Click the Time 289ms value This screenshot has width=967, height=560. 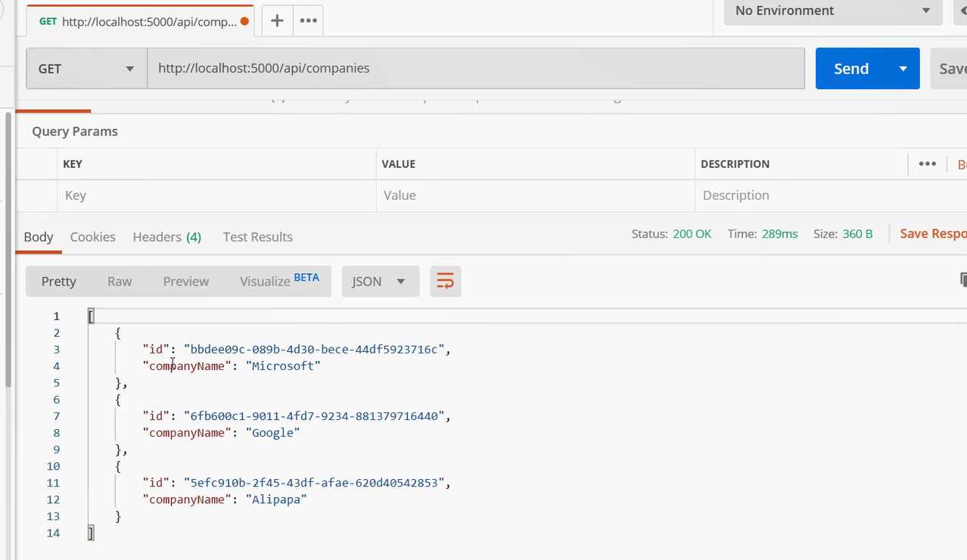779,234
